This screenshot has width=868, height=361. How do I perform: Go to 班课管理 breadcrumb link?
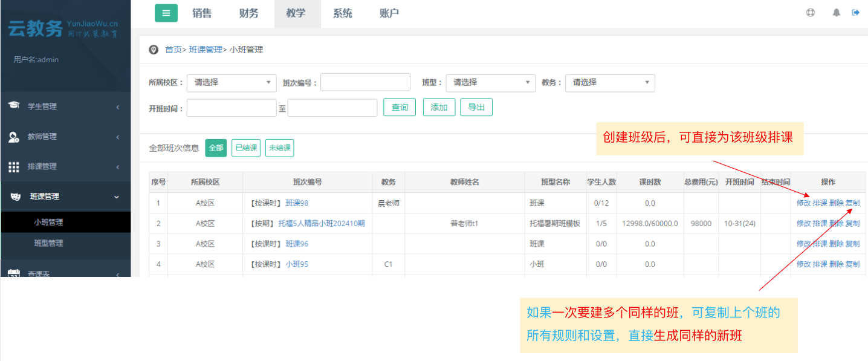click(x=206, y=50)
